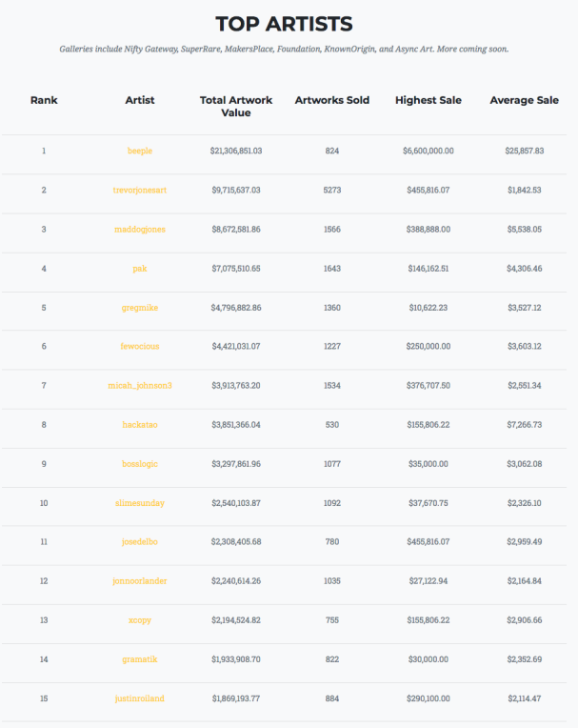Visit the jonnoorlander link

pos(140,581)
